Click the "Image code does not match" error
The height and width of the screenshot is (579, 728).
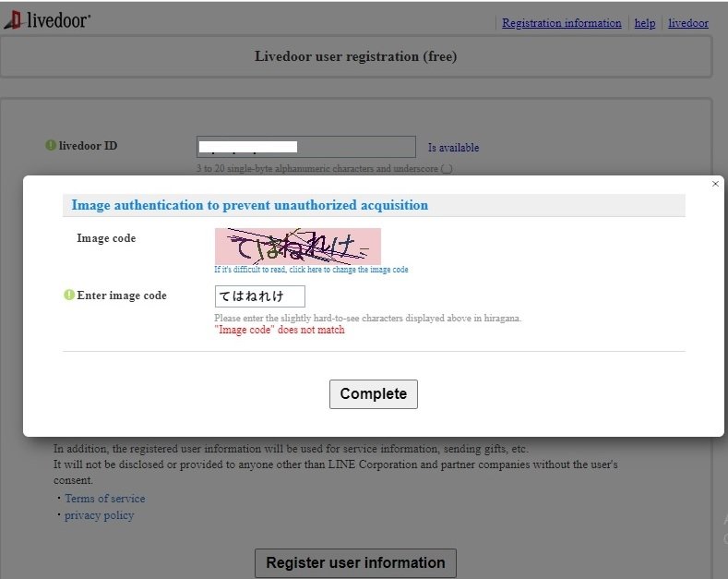(x=280, y=330)
